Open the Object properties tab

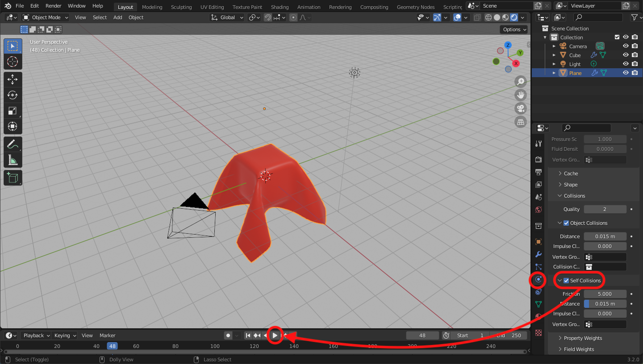539,242
